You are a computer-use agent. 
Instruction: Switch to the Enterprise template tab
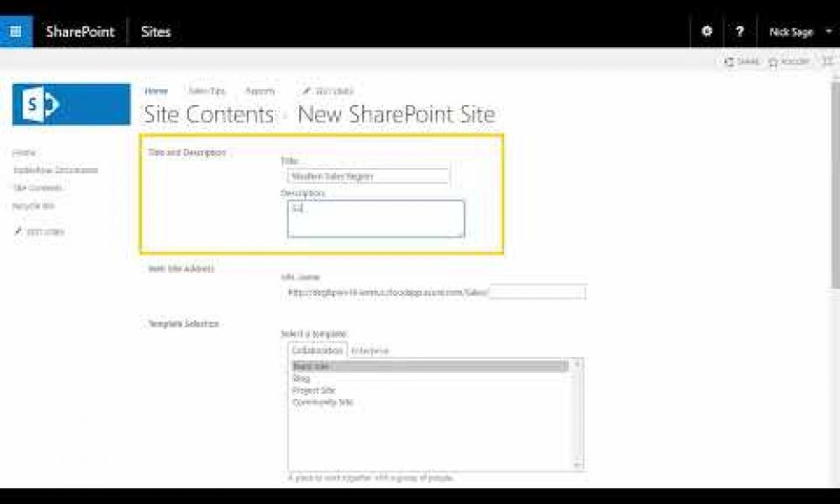click(x=370, y=350)
